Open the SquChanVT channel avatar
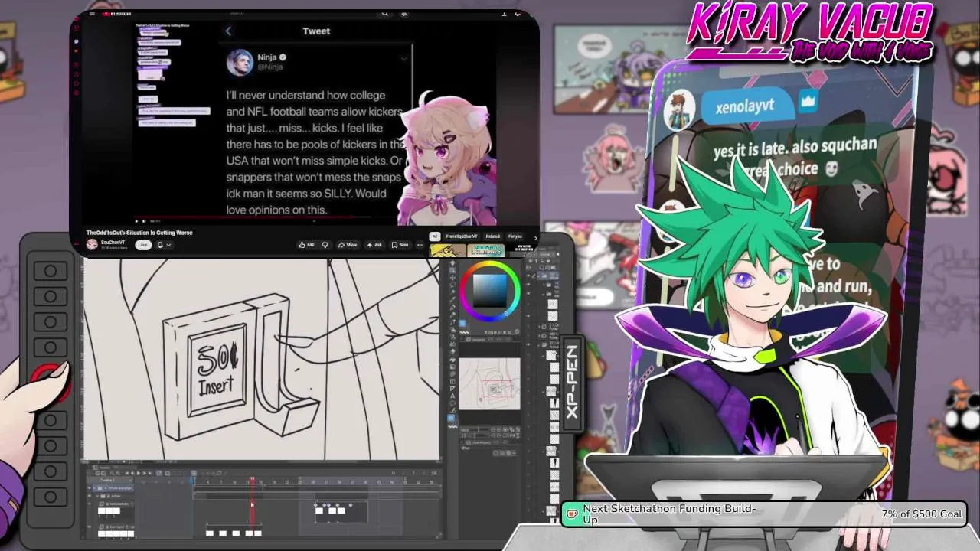The width and height of the screenshot is (980, 551). (92, 245)
